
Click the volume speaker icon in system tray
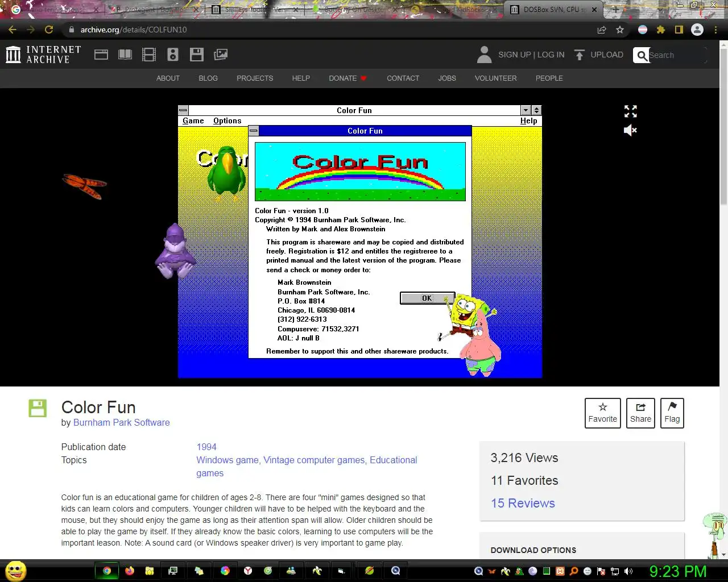pos(628,571)
